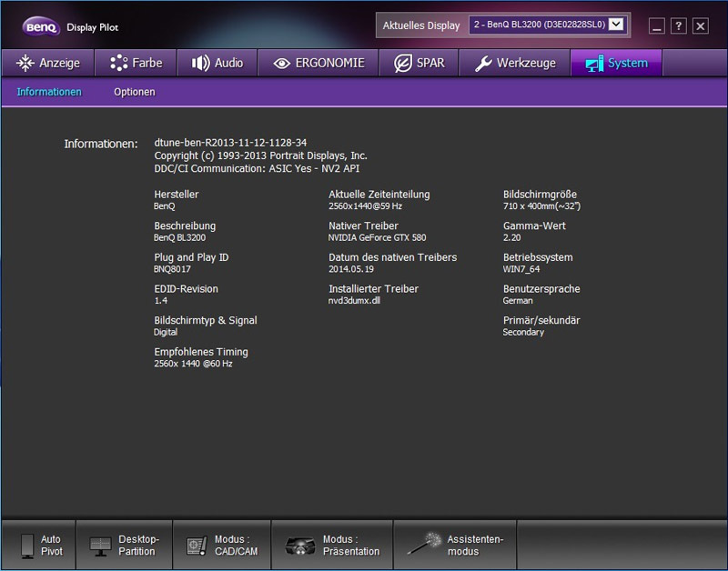Click the eye icon on ERGONOMIE tab
728x571 pixels.
click(281, 63)
